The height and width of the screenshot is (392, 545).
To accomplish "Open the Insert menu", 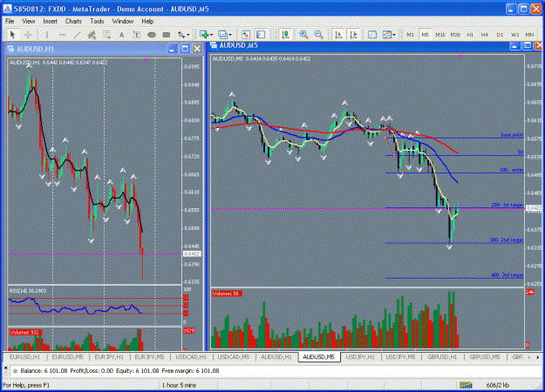I will point(50,21).
